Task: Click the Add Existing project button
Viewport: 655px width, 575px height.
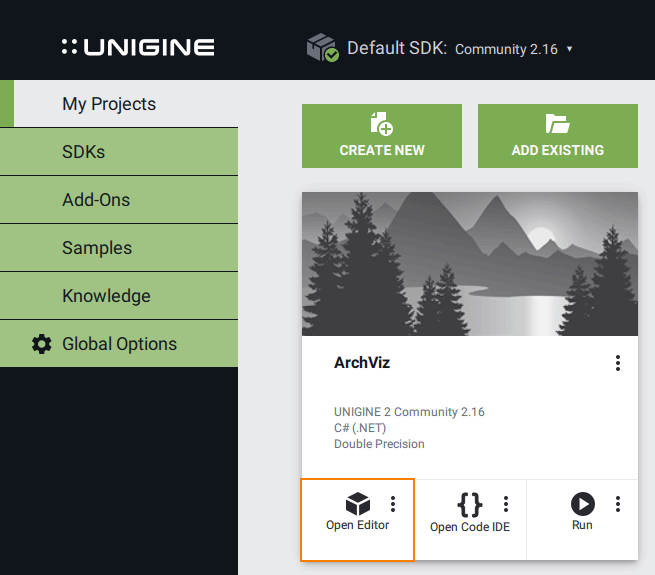Action: pyautogui.click(x=557, y=136)
